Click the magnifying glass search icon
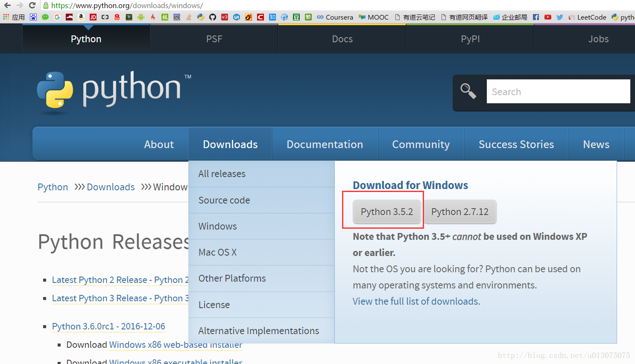The width and height of the screenshot is (635, 364). 468,91
